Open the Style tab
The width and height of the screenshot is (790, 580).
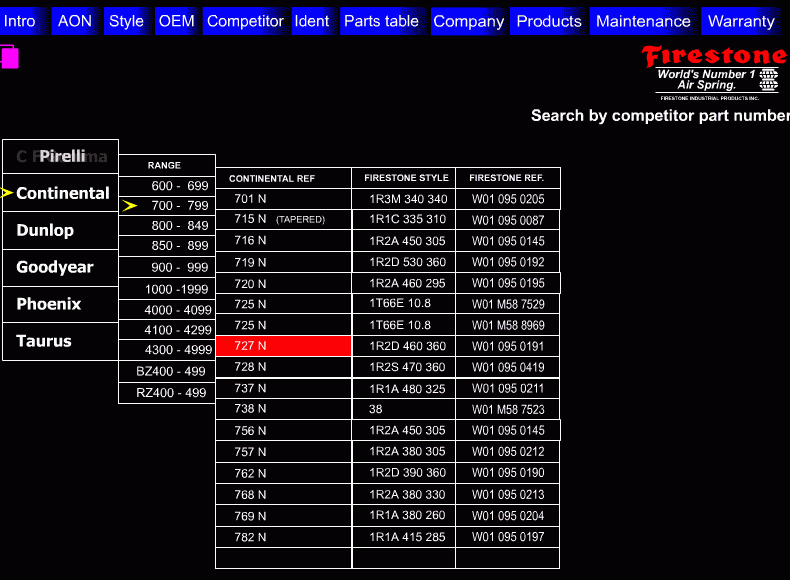pyautogui.click(x=126, y=21)
